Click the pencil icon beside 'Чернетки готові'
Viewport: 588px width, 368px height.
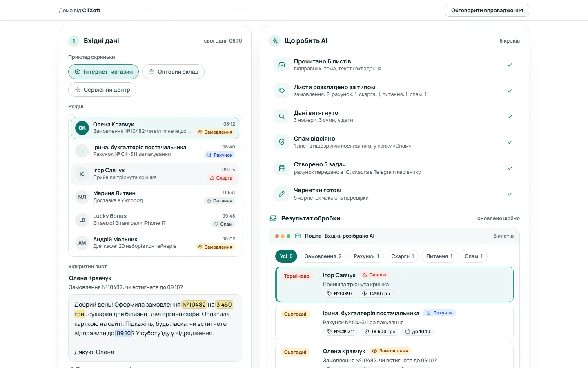tap(282, 194)
